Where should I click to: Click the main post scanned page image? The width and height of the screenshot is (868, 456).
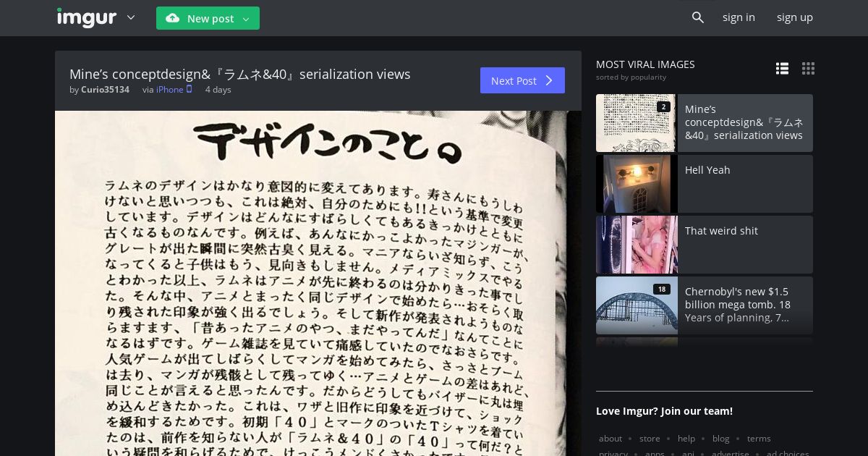(x=318, y=283)
